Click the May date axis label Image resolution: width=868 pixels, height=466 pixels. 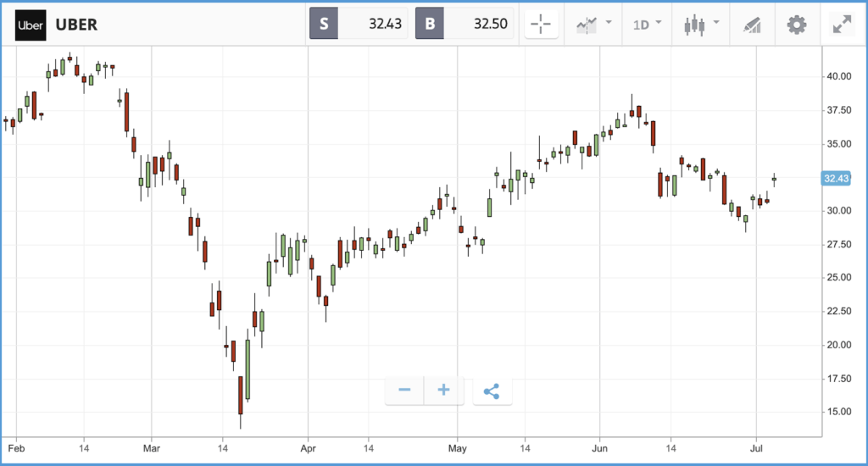click(x=457, y=448)
